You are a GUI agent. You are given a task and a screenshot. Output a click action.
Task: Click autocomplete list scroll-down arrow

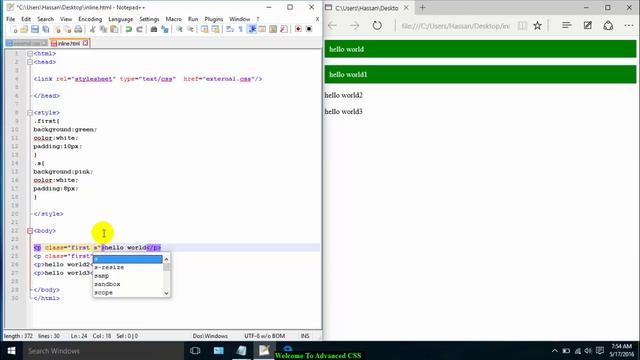click(166, 293)
